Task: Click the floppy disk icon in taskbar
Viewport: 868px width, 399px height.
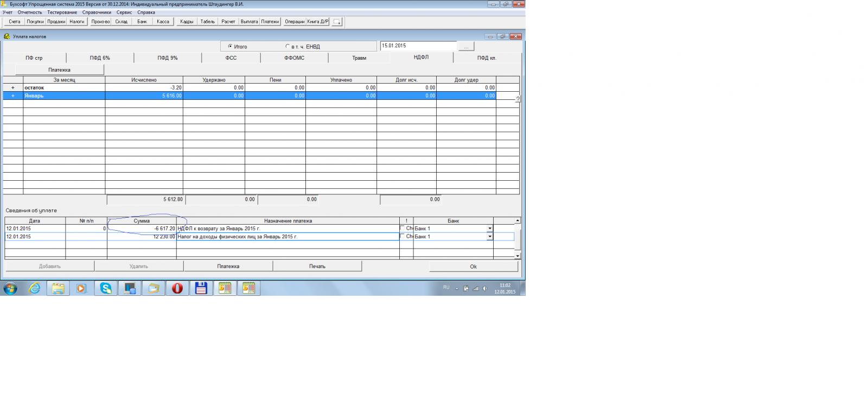Action: (201, 288)
